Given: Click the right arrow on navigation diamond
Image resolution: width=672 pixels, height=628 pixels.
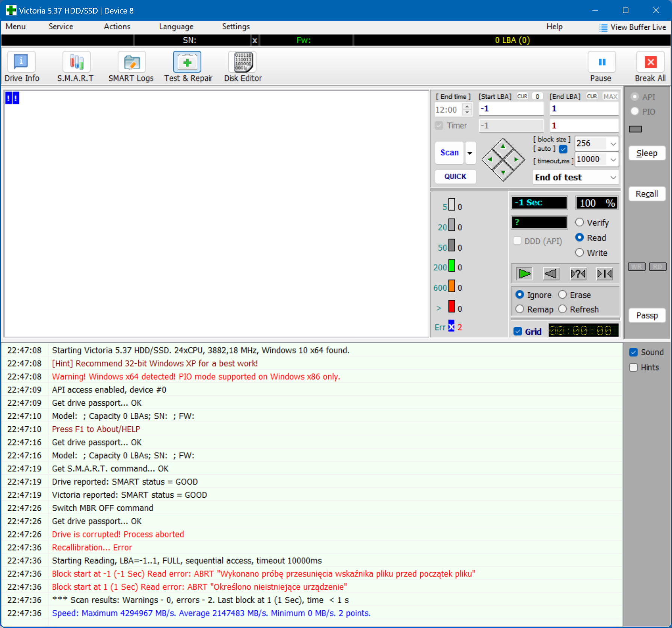Looking at the screenshot, I should point(516,159).
